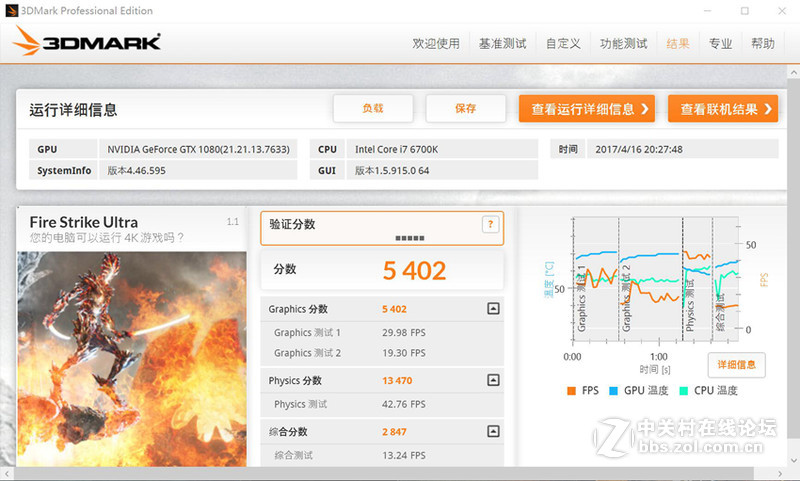Viewport: 800px width, 481px height.
Task: Select the 功能测试 tab
Action: [x=623, y=44]
